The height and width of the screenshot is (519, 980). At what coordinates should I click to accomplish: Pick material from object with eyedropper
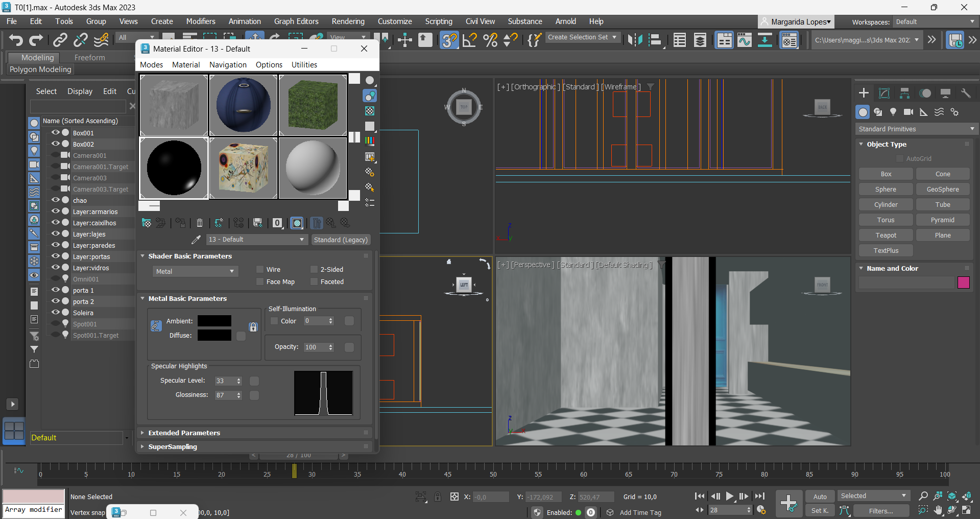point(196,240)
